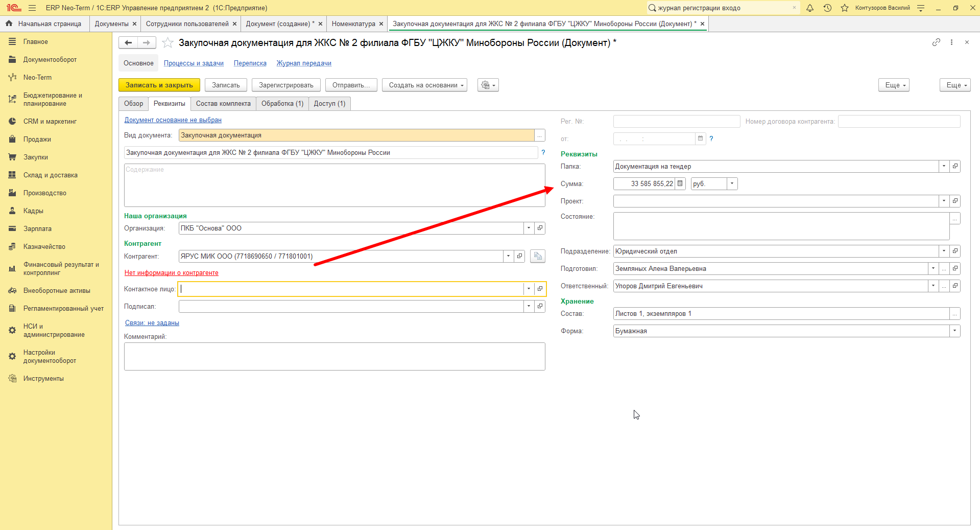
Task: Go forward with the right arrow button
Action: click(147, 43)
